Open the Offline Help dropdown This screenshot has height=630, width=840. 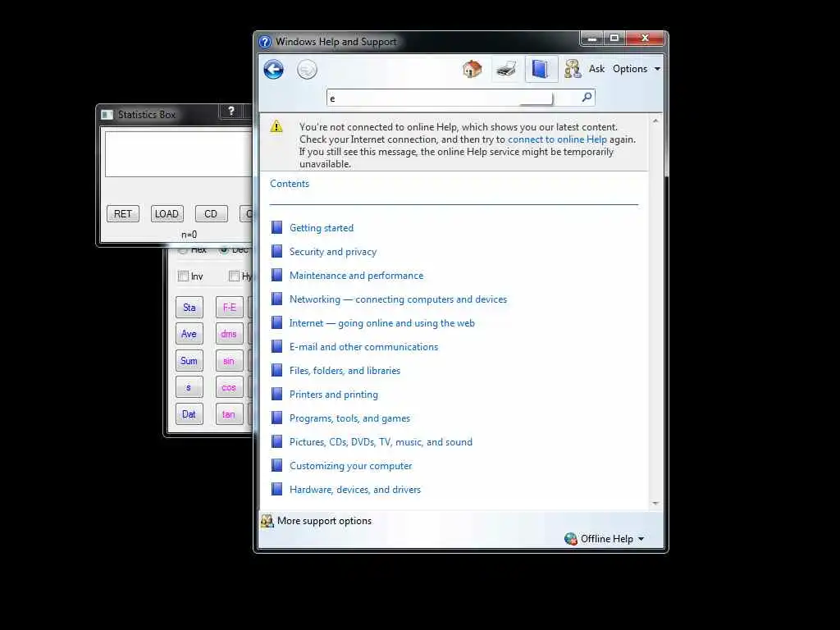pos(612,539)
